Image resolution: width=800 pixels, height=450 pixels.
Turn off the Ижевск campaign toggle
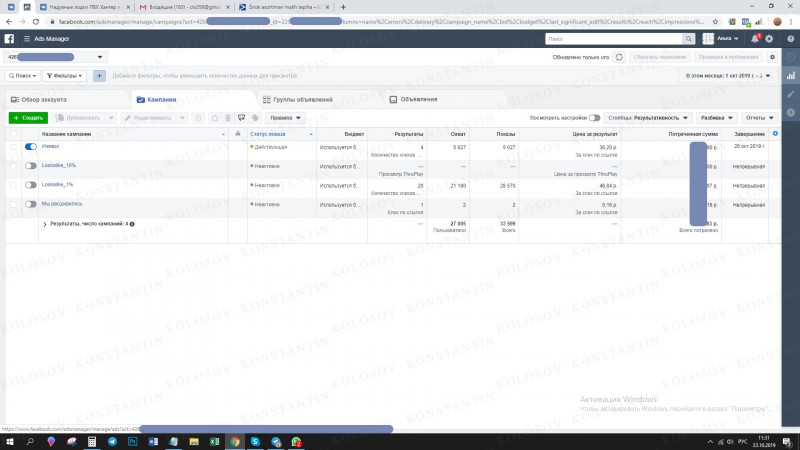pyautogui.click(x=31, y=146)
